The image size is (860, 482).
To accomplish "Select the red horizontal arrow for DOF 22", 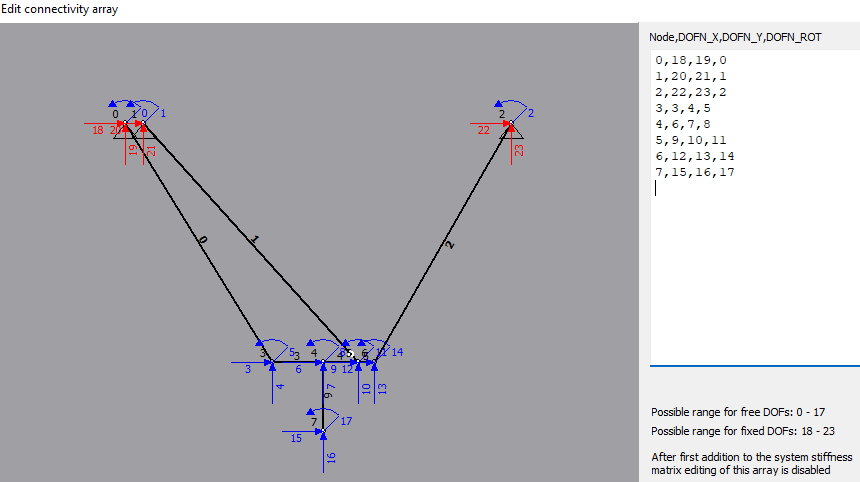I will 490,125.
